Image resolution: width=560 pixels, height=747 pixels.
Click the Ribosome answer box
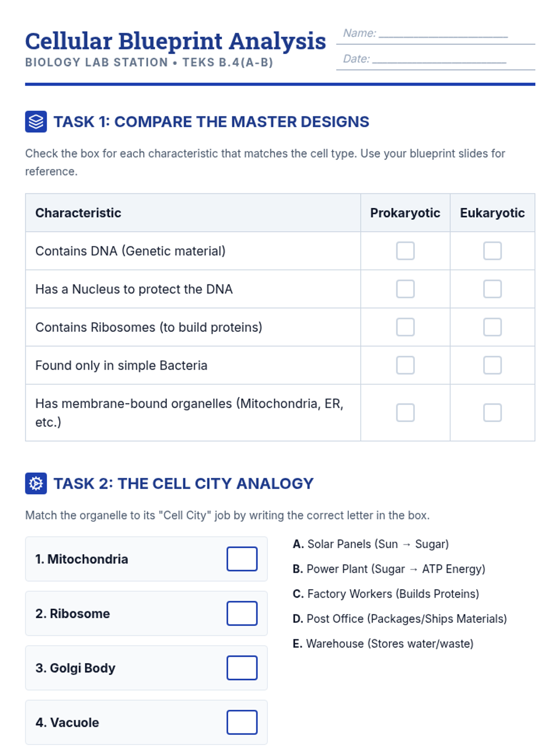[242, 613]
